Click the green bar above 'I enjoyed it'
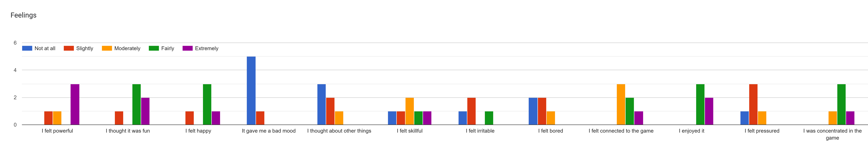This screenshot has height=157, width=868. (x=700, y=104)
